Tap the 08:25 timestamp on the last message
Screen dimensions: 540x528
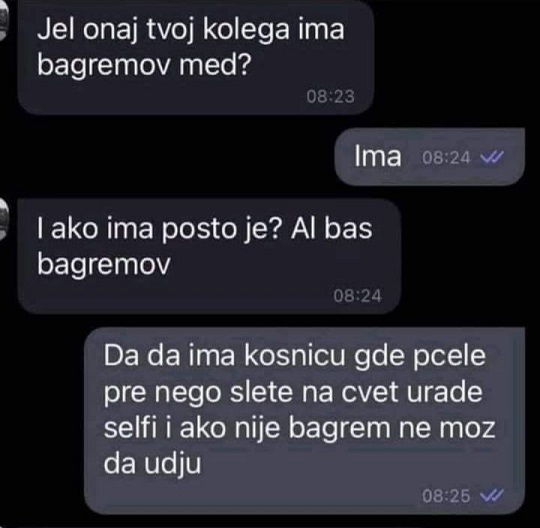coord(446,496)
